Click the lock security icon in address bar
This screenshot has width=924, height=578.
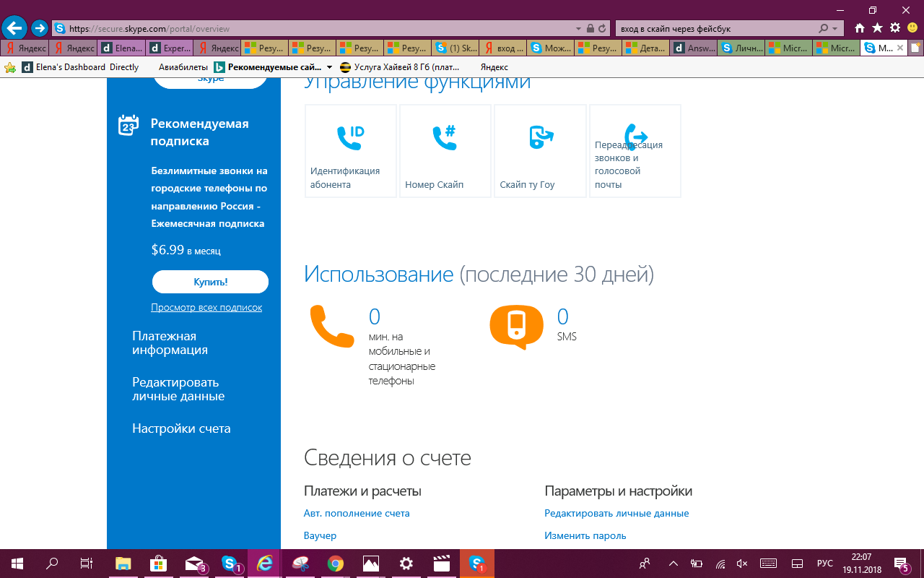pos(590,29)
